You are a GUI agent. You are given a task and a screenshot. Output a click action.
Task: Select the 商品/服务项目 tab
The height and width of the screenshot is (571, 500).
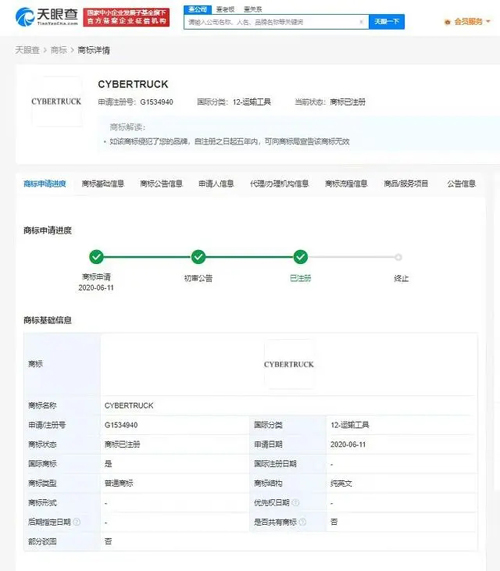click(x=406, y=184)
